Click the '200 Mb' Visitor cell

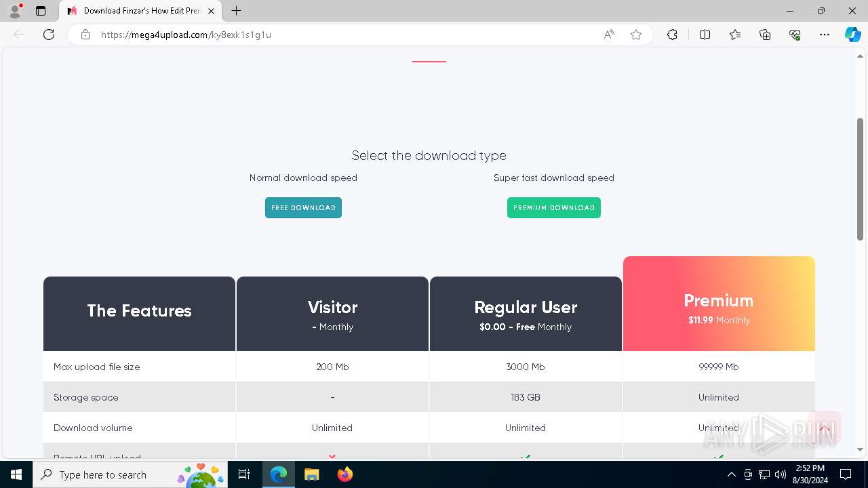pyautogui.click(x=332, y=367)
